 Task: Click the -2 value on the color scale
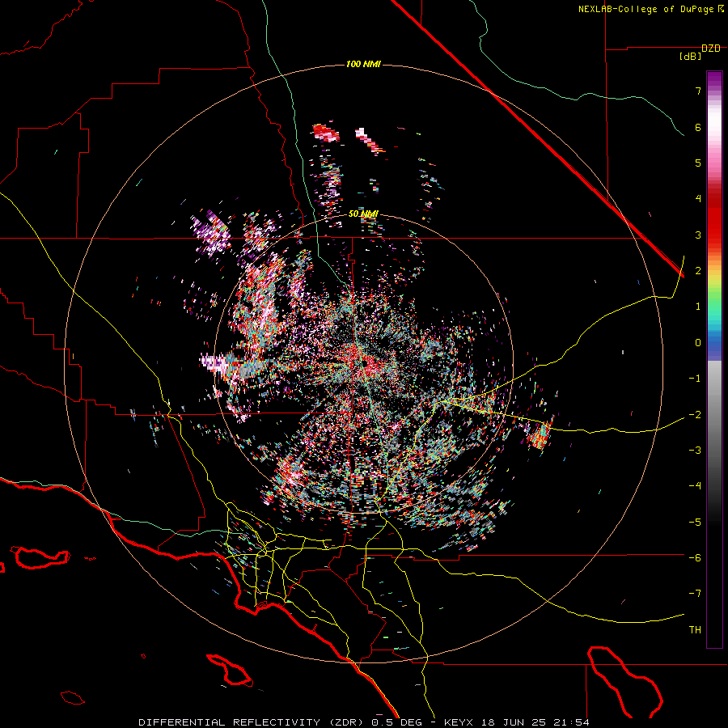coord(695,414)
